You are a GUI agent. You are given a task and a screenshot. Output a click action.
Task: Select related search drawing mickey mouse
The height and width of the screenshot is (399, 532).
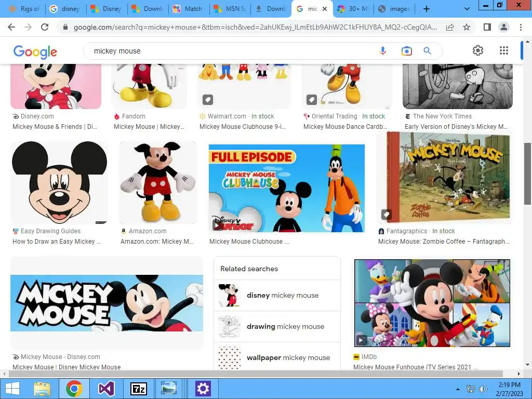277,326
